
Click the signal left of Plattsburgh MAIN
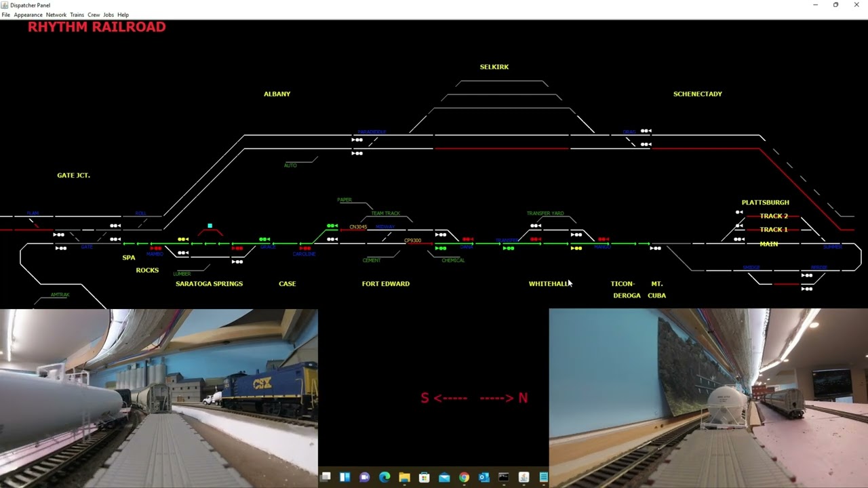pos(739,239)
